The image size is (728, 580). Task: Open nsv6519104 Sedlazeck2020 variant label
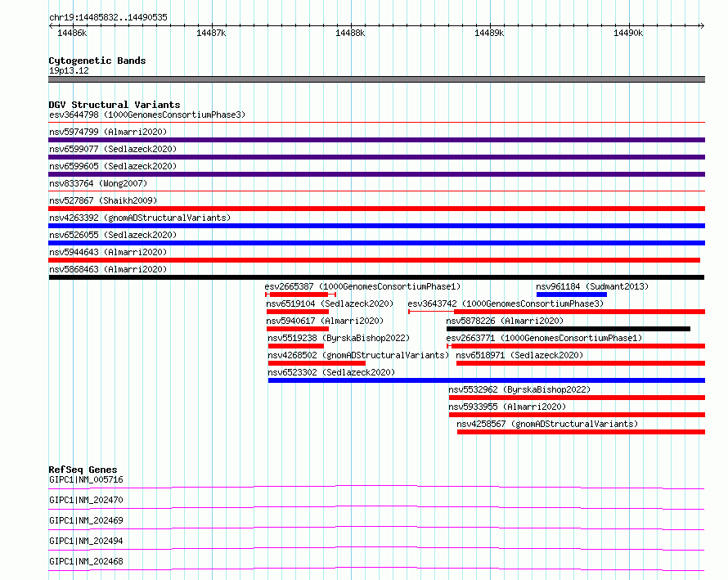pos(330,303)
